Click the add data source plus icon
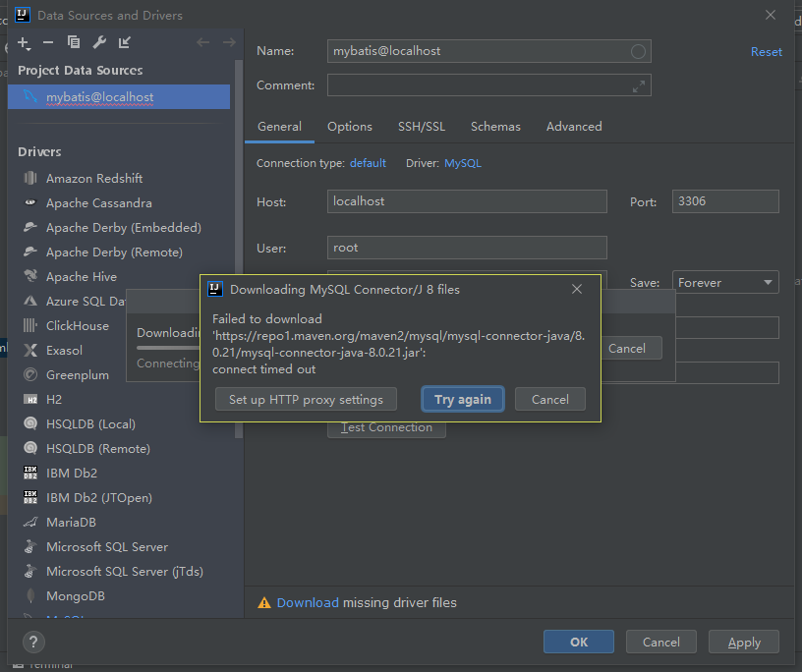This screenshot has width=802, height=672. pyautogui.click(x=24, y=43)
